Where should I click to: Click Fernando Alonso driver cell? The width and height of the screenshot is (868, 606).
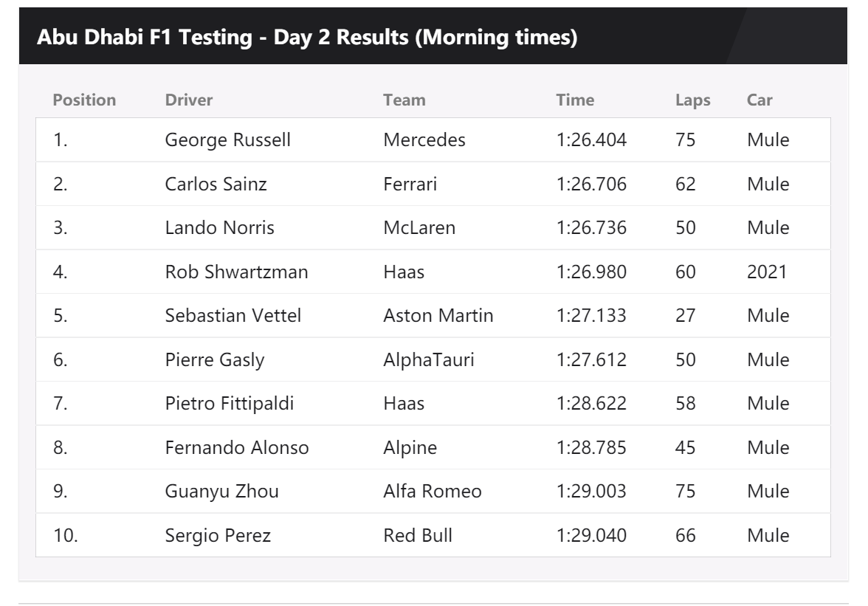tap(236, 447)
